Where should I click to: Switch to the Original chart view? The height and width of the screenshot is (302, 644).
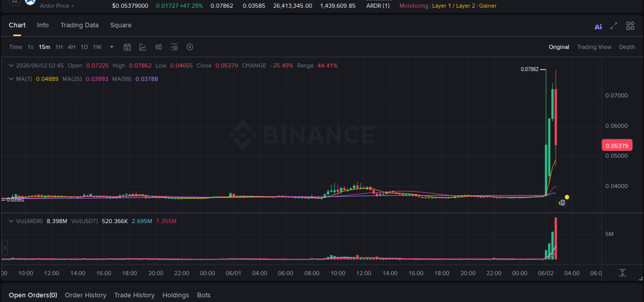[x=559, y=47]
